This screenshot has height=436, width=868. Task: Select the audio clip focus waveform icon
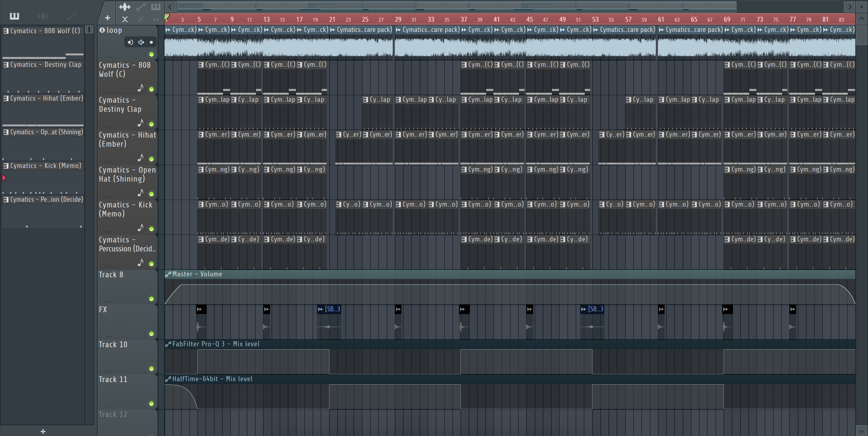[x=124, y=6]
